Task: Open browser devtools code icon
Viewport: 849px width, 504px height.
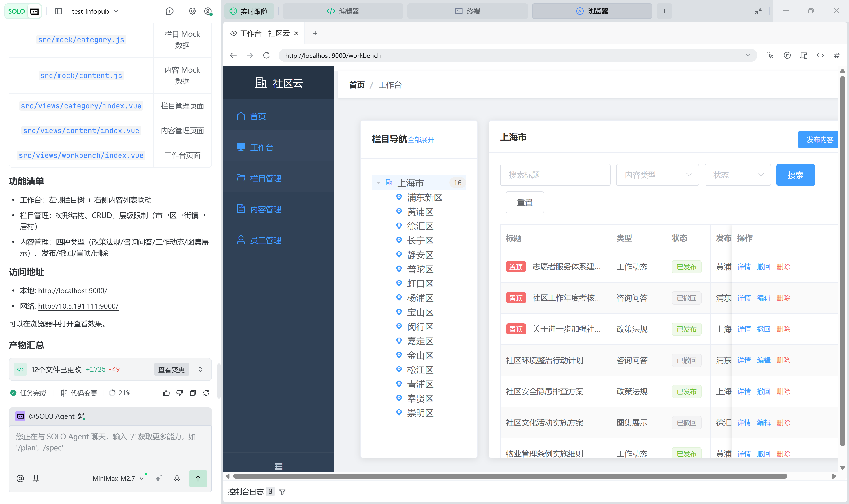Action: tap(820, 55)
